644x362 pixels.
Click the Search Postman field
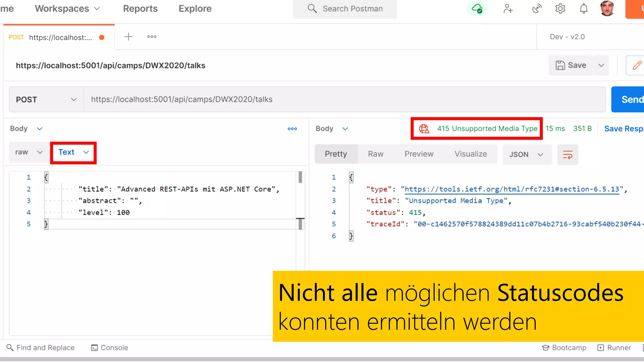(345, 9)
